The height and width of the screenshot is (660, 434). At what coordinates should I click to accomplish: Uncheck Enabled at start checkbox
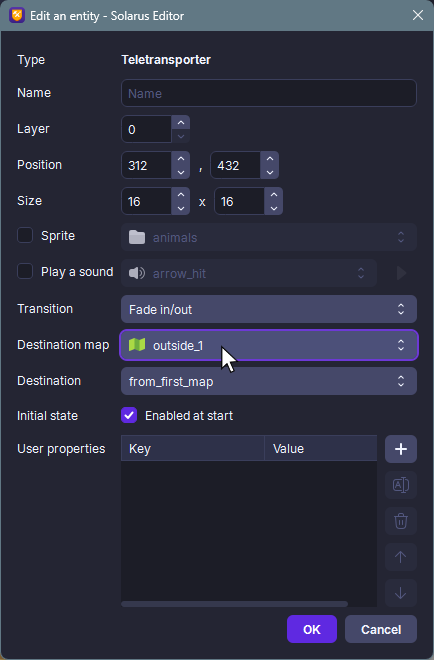[x=129, y=415]
